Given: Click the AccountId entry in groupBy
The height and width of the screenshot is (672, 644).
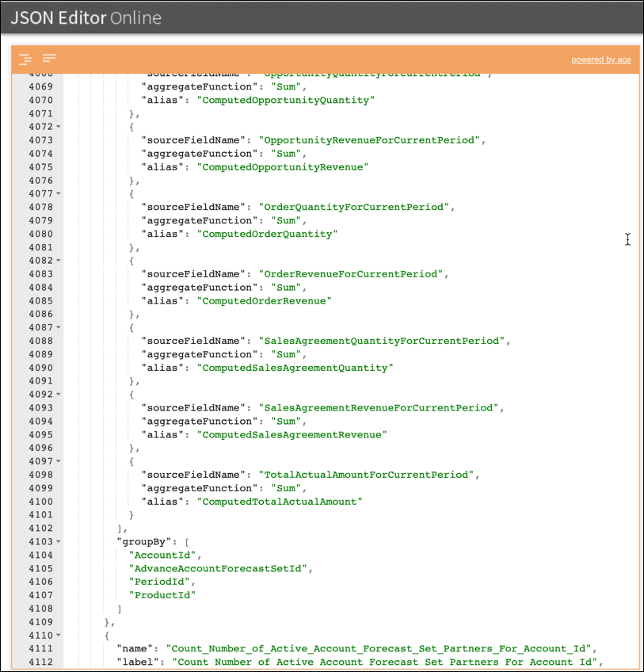Looking at the screenshot, I should click(162, 555).
